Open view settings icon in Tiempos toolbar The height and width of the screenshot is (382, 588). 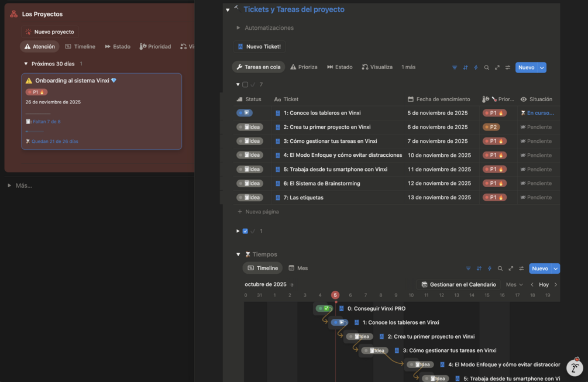click(521, 269)
